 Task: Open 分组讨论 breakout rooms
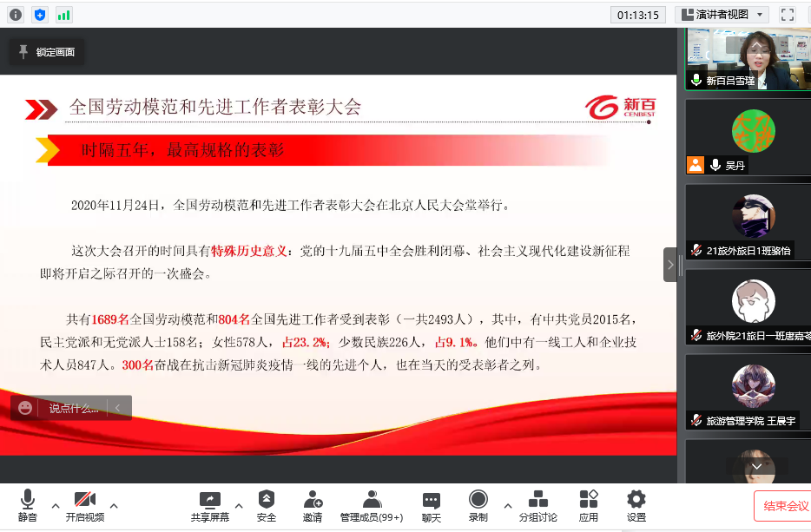[538, 506]
